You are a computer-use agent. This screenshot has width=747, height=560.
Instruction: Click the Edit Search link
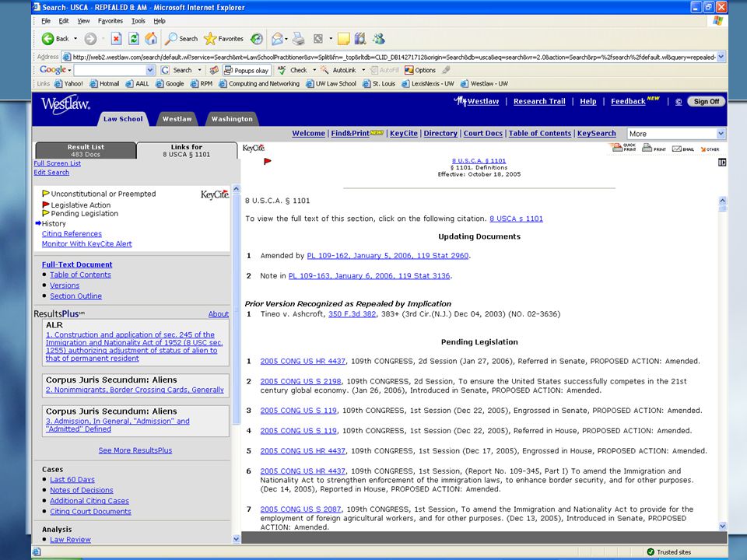51,173
